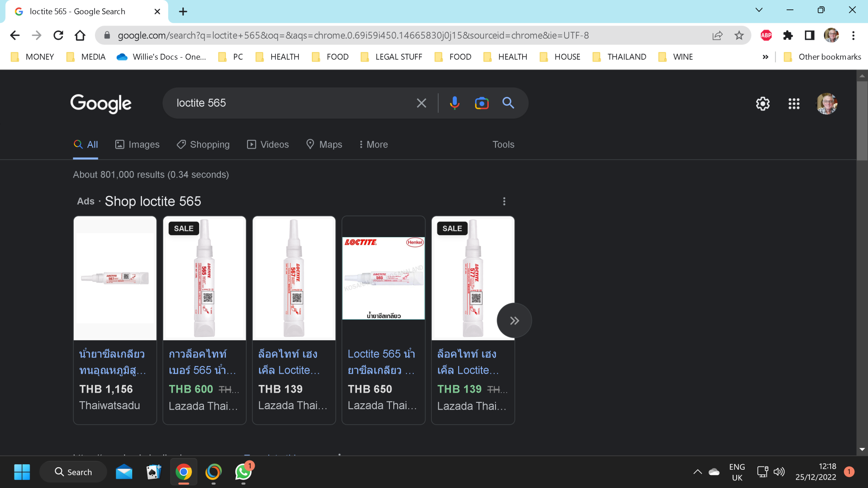Viewport: 868px width, 488px height.
Task: Open the Adblock Plus extension
Action: coord(766,36)
